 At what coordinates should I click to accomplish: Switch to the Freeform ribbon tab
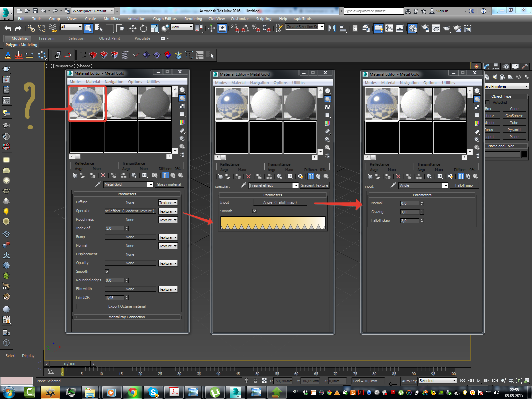tap(47, 38)
